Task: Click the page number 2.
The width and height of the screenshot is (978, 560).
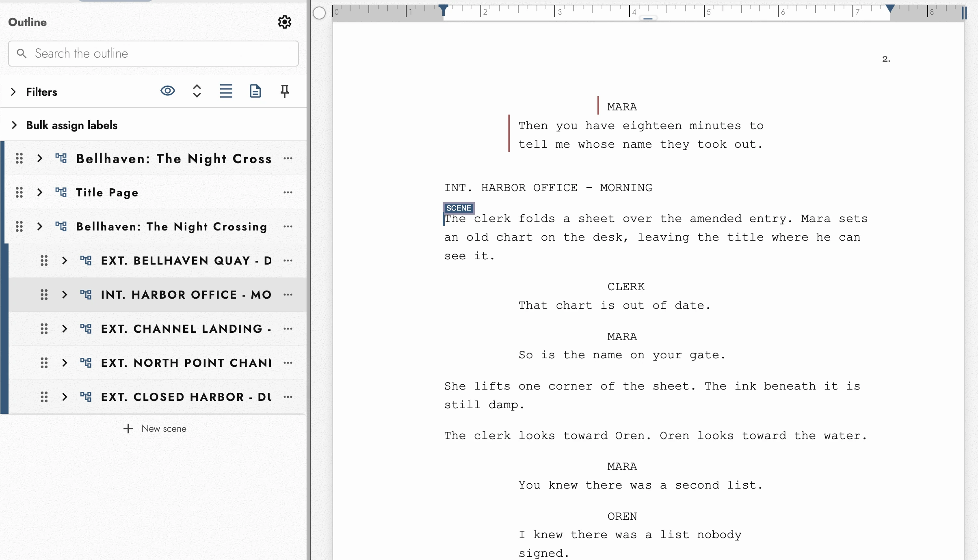Action: [x=886, y=59]
